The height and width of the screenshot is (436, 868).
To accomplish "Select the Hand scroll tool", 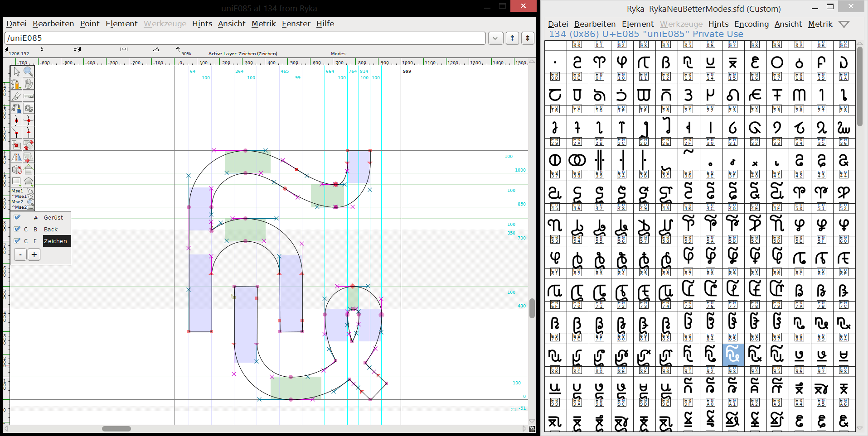I will coord(29,84).
